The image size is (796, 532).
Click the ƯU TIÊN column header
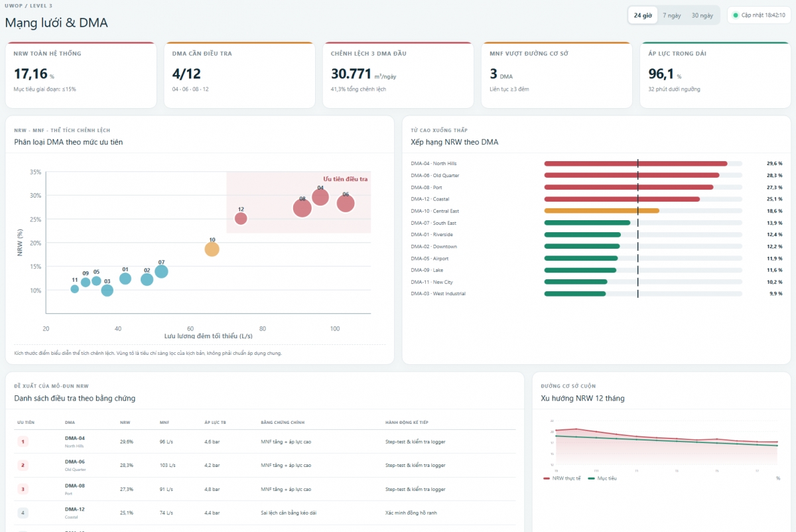tap(26, 422)
